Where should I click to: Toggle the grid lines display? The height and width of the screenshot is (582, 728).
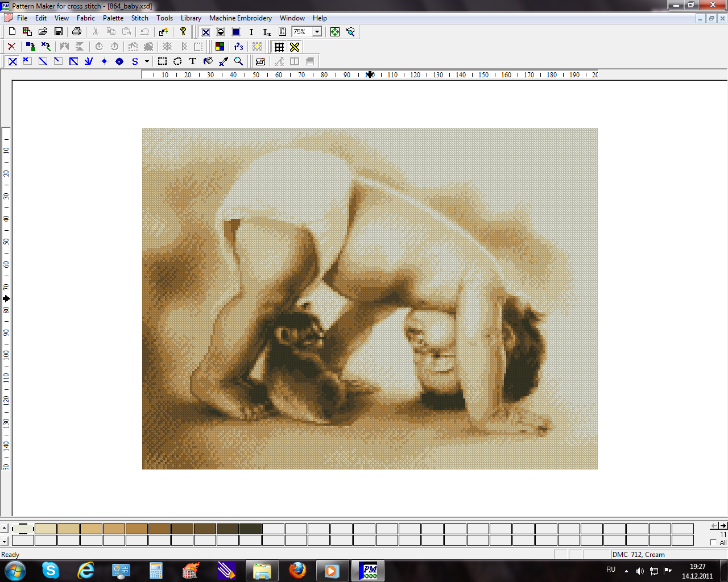(279, 47)
